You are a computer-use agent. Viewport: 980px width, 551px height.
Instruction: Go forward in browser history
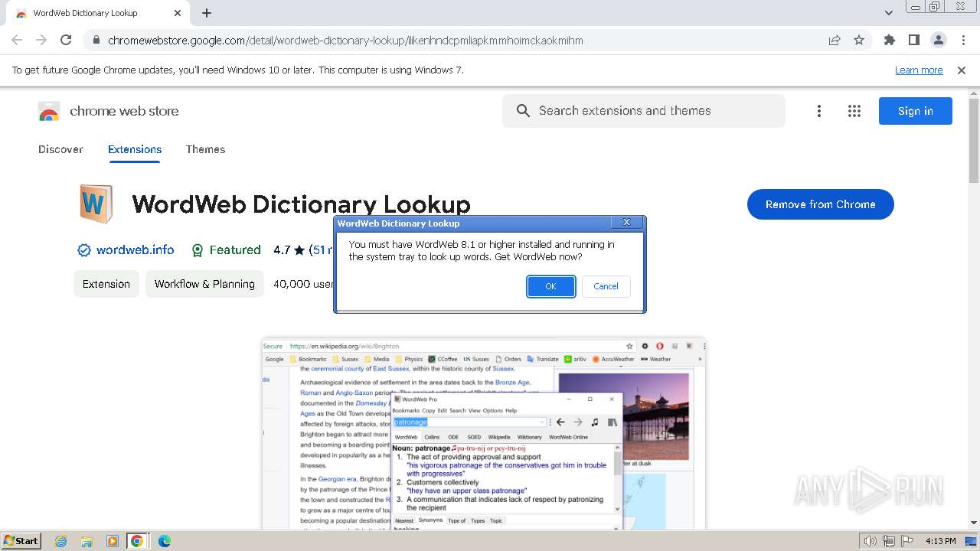tap(41, 40)
